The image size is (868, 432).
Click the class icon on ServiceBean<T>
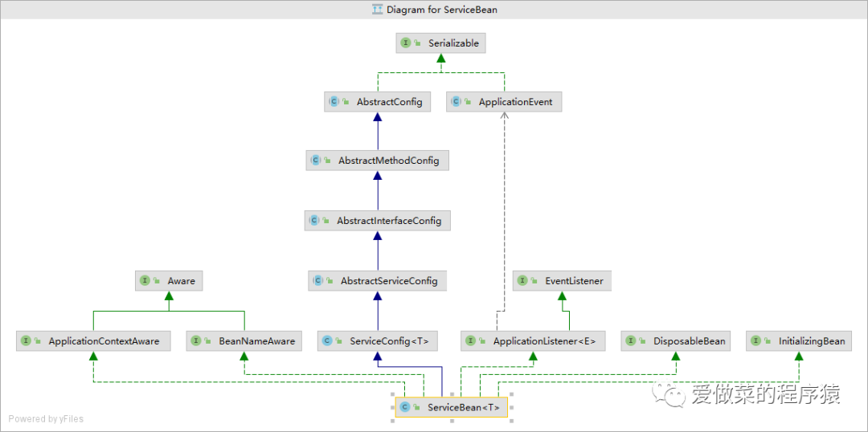pyautogui.click(x=405, y=408)
